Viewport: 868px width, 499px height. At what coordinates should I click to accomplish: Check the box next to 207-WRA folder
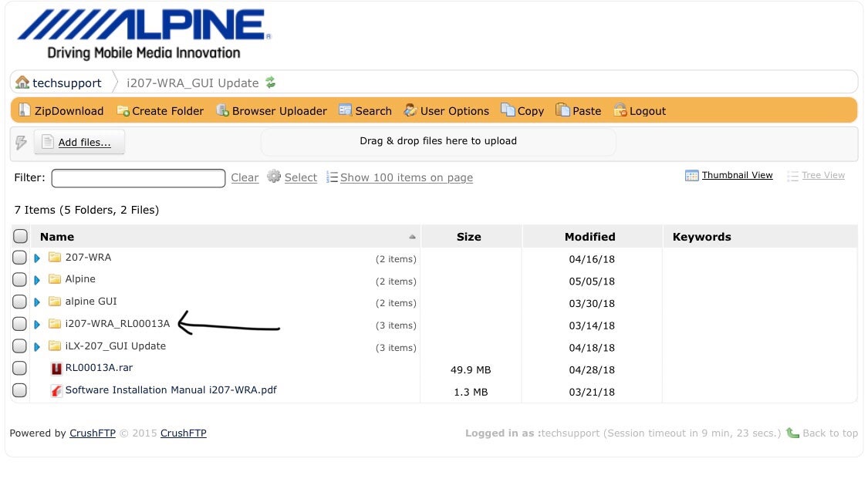(20, 257)
